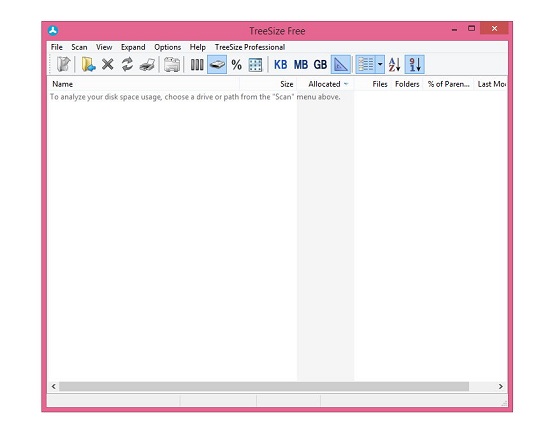Open the Scan menu
This screenshot has height=432, width=550.
tap(79, 47)
